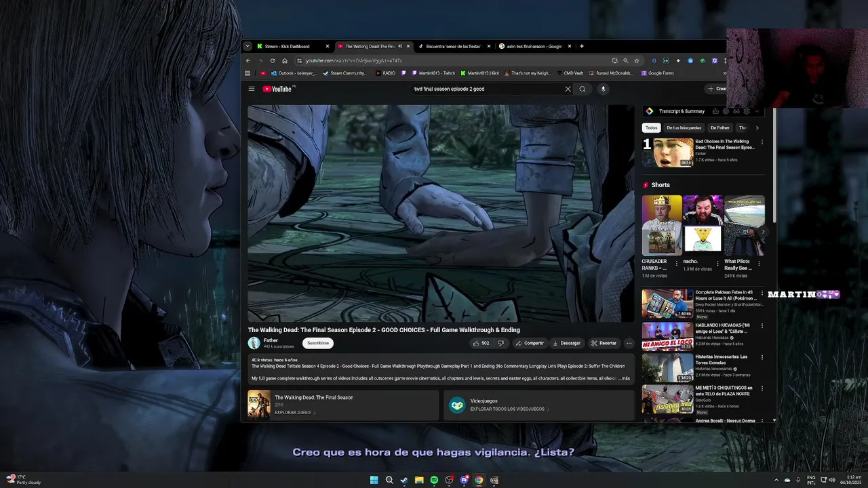Open the CMD Vault bookmark
868x488 pixels.
[x=570, y=73]
